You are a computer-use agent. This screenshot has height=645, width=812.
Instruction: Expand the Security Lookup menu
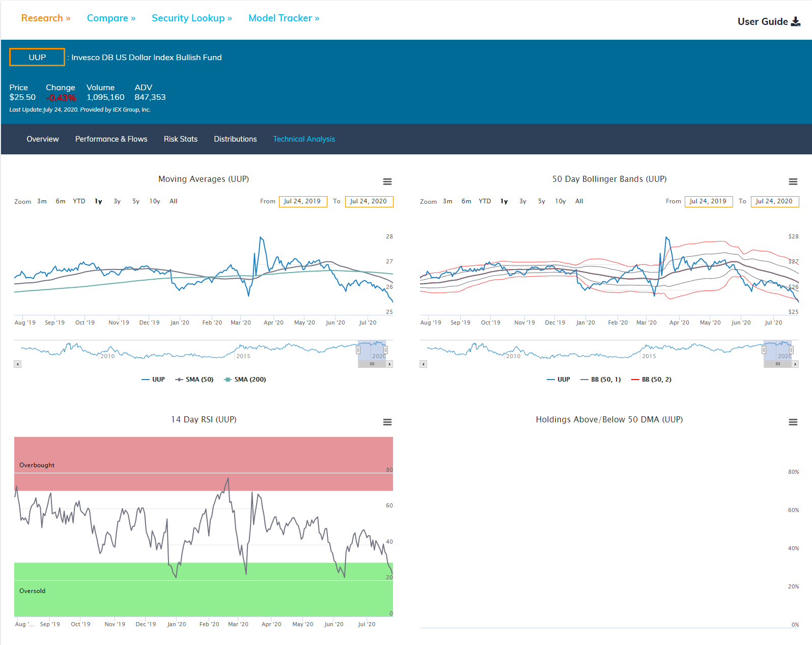click(x=192, y=18)
